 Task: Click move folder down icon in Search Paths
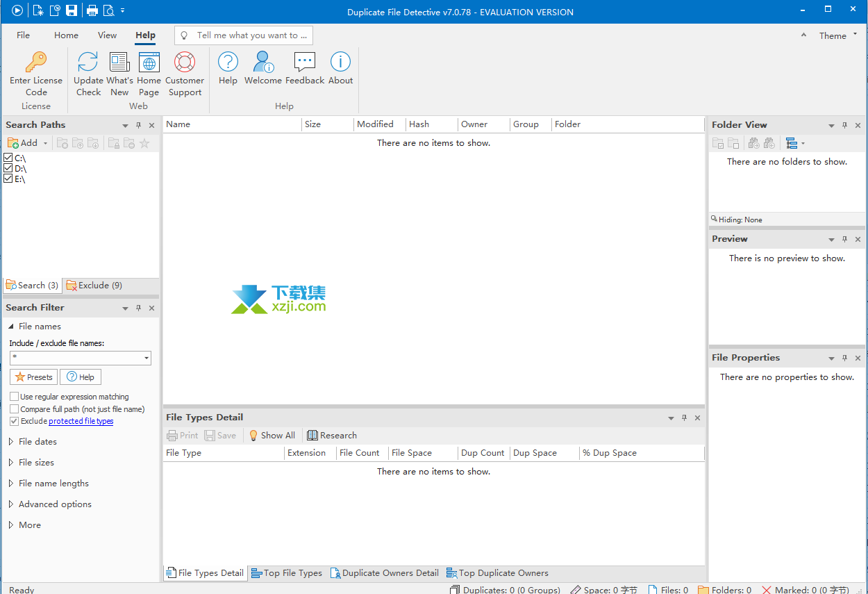[x=93, y=143]
